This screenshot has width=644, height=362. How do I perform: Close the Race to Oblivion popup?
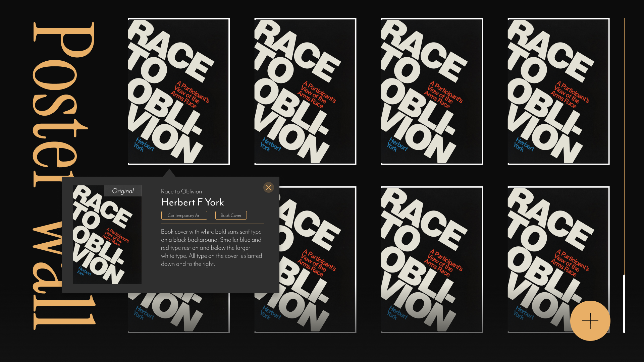point(268,187)
